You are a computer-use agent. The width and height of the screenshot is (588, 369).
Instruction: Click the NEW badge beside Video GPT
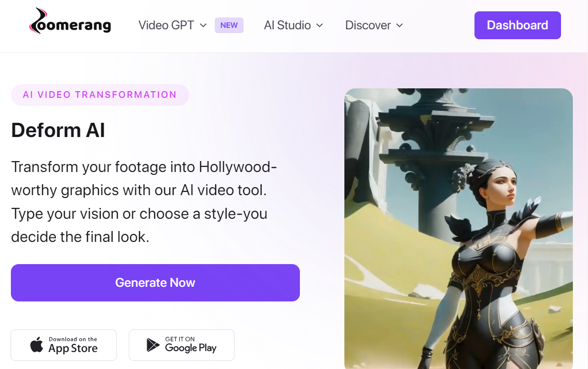(229, 26)
